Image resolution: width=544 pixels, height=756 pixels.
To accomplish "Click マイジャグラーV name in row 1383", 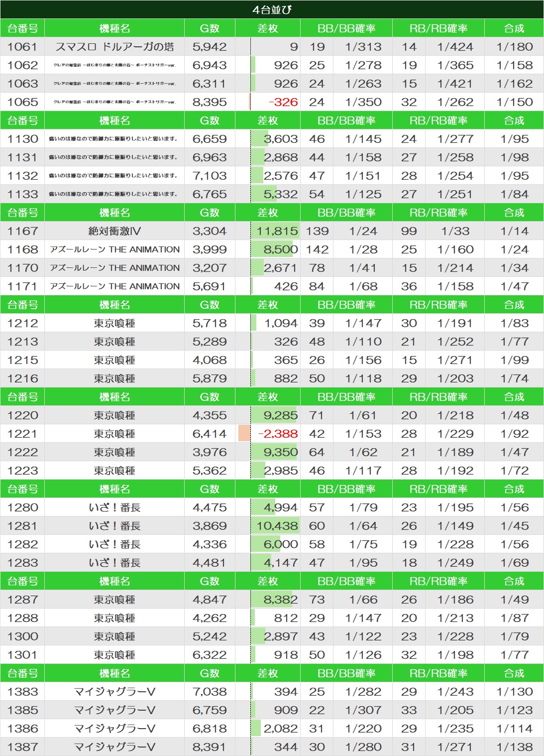I will pos(114,692).
